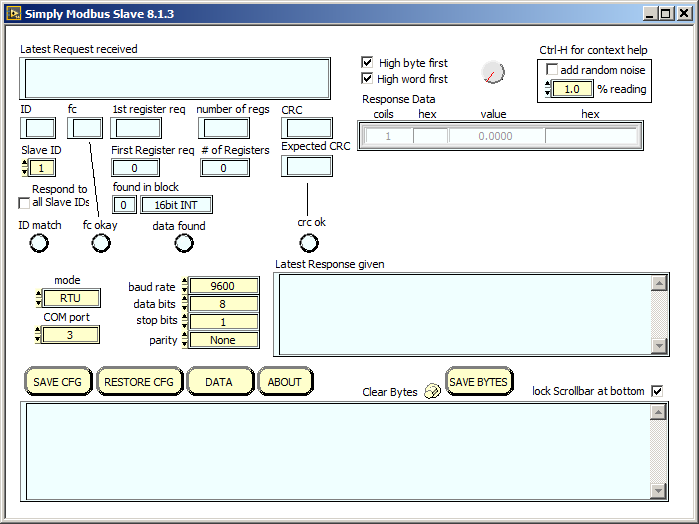699x524 pixels.
Task: Click the SAVE BYTES button
Action: point(479,382)
